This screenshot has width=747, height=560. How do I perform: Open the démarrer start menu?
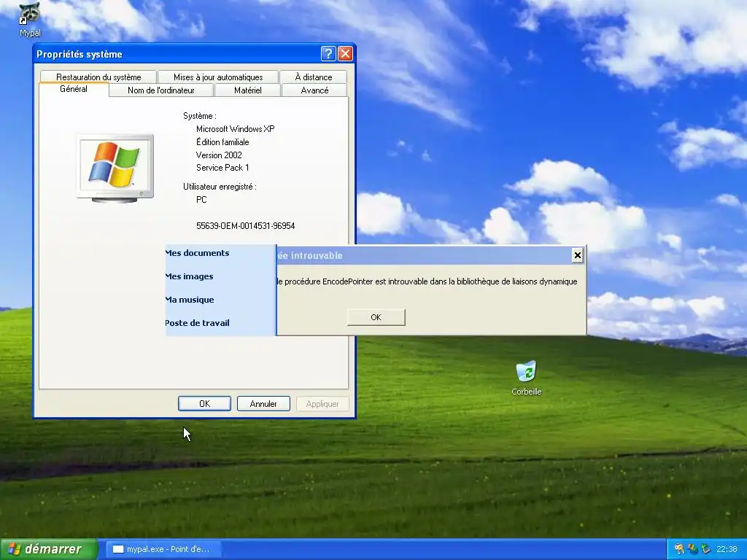pyautogui.click(x=49, y=549)
